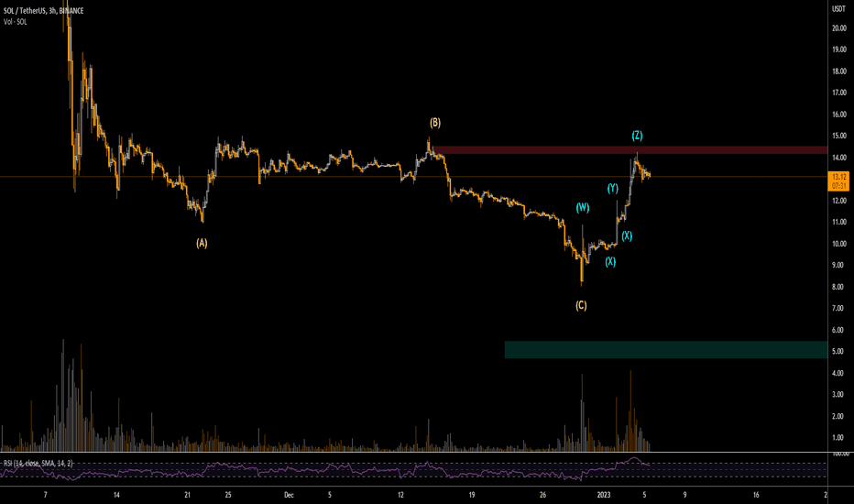Click the horizontal orange current price line

275,176
